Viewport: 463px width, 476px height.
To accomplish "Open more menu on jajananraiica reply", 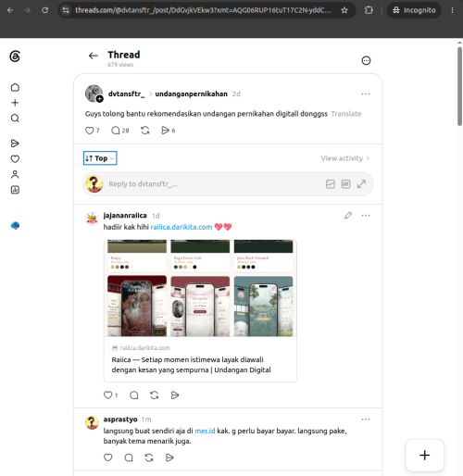I will coord(366,216).
